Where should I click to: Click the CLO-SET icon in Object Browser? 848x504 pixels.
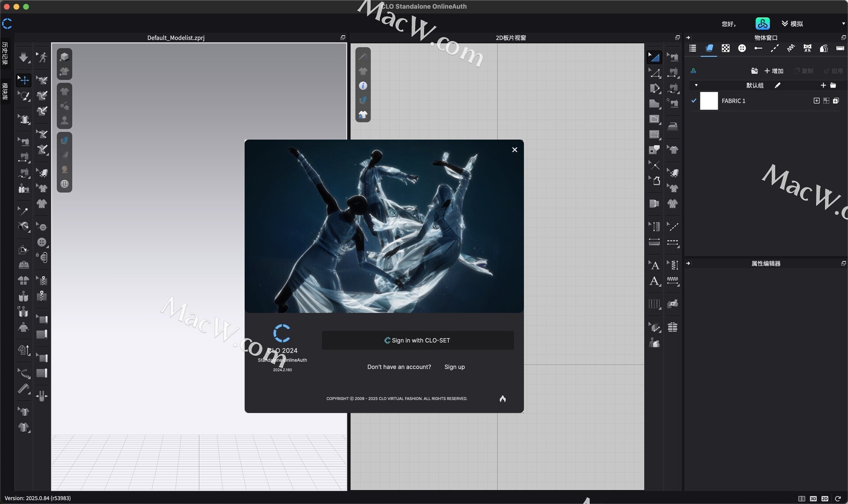[x=693, y=71]
